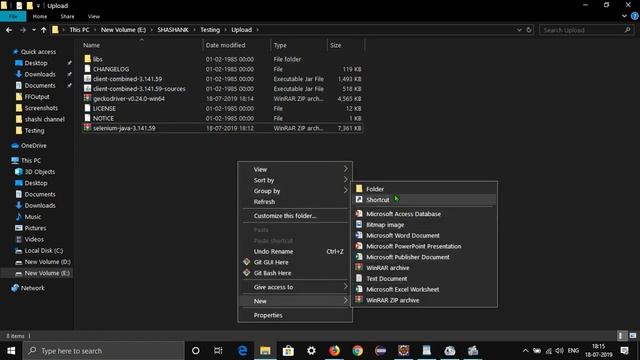Refresh the address bar location
The width and height of the screenshot is (640, 360).
[529, 30]
